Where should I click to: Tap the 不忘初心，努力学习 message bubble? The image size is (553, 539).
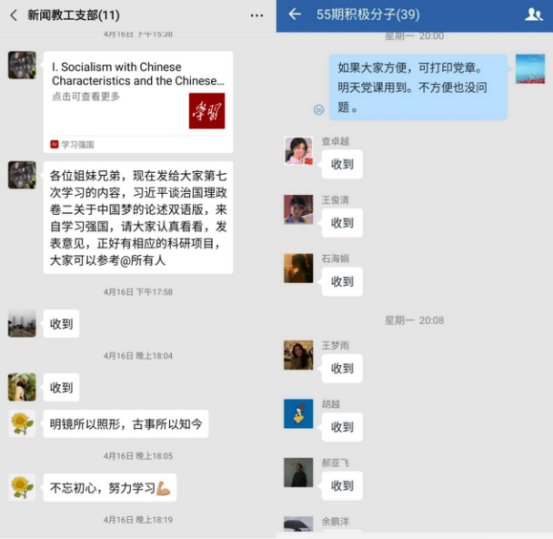tap(110, 487)
